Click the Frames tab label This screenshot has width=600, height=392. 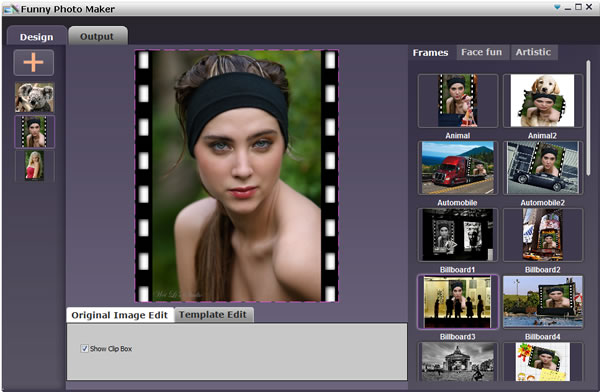(430, 52)
